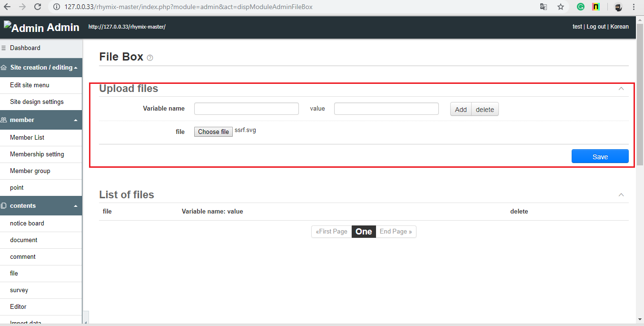Viewport: 644px width, 326px height.
Task: Open the Grammarly extension icon
Action: tap(581, 7)
